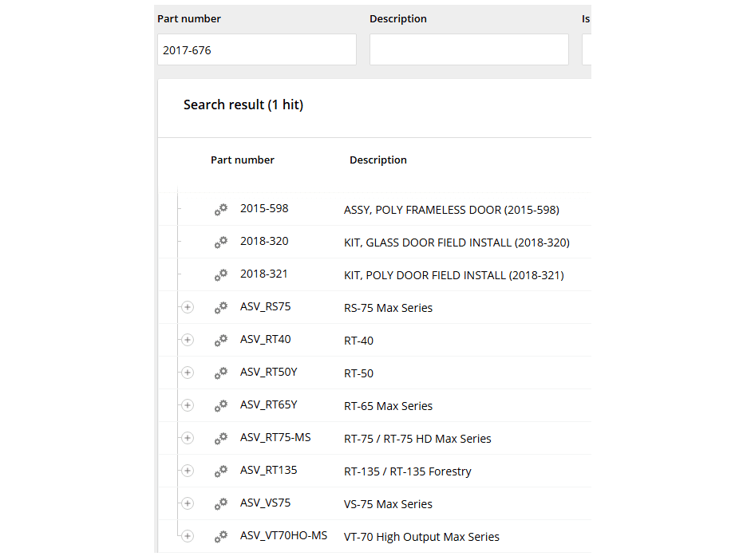Expand the ASV_RT75-MS tree node

188,438
